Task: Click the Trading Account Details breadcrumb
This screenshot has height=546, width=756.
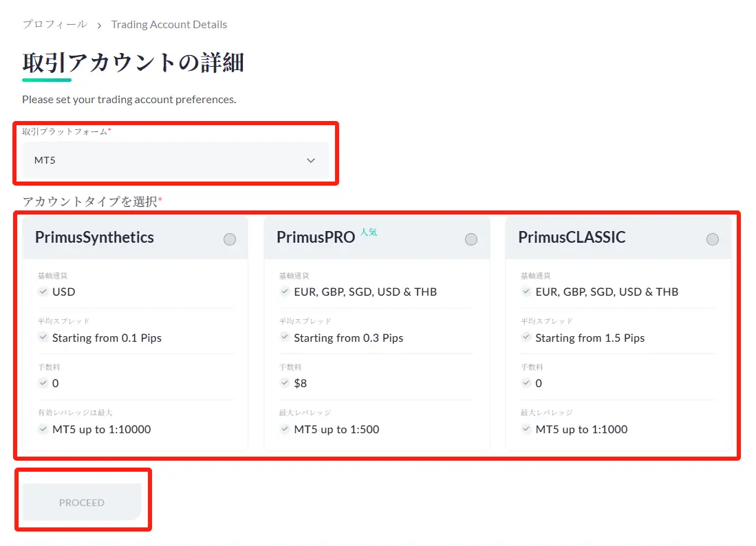Action: 169,25
